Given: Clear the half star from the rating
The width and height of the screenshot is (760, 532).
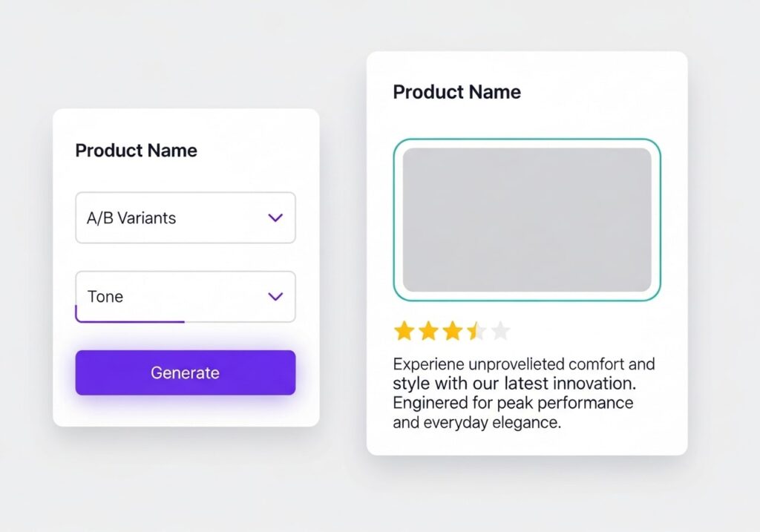Looking at the screenshot, I should pyautogui.click(x=476, y=331).
